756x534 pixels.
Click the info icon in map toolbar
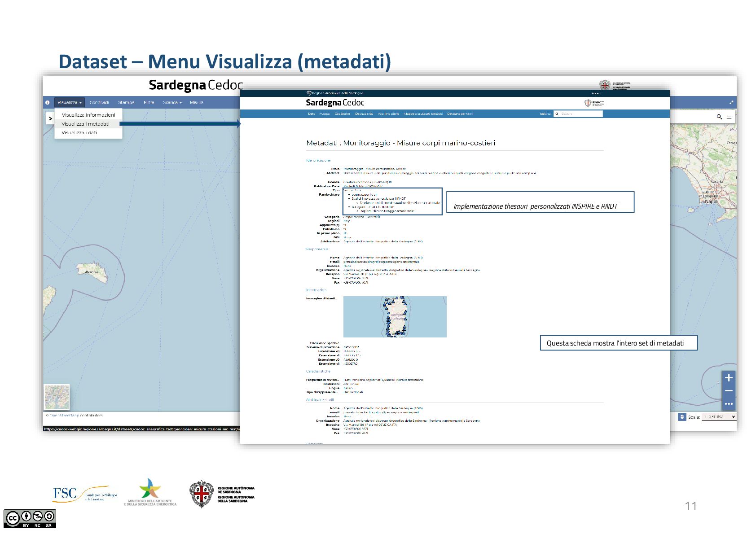click(x=48, y=103)
